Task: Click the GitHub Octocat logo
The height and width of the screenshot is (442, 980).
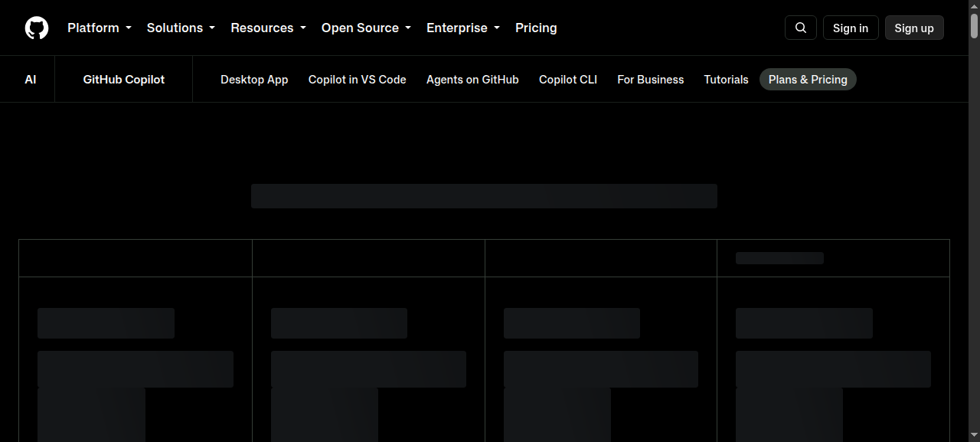Action: coord(37,28)
